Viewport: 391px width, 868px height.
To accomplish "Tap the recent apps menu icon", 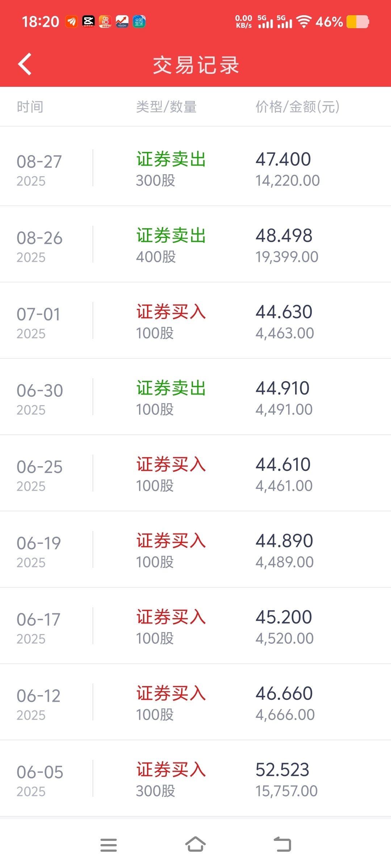I will (109, 845).
